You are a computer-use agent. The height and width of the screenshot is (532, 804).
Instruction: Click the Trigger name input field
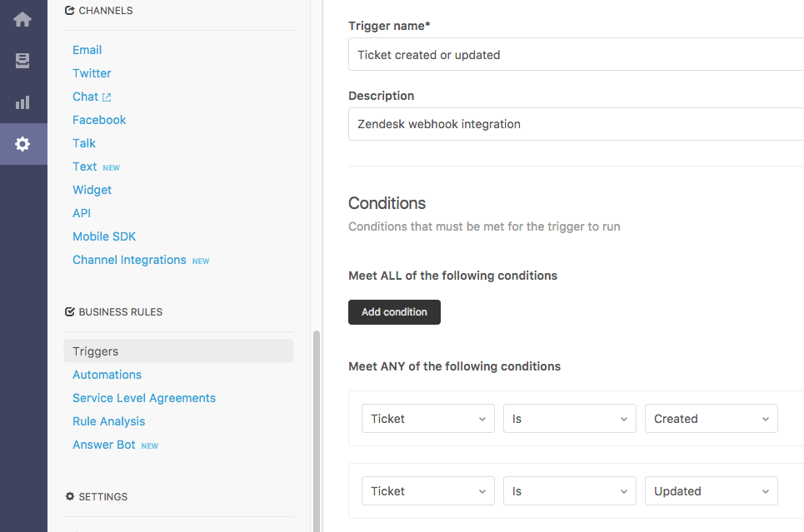coord(575,55)
